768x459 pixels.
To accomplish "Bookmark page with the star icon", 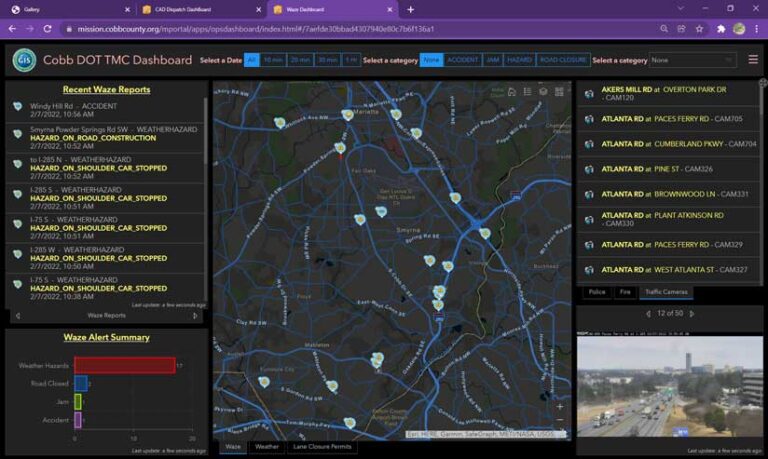I will (x=699, y=29).
